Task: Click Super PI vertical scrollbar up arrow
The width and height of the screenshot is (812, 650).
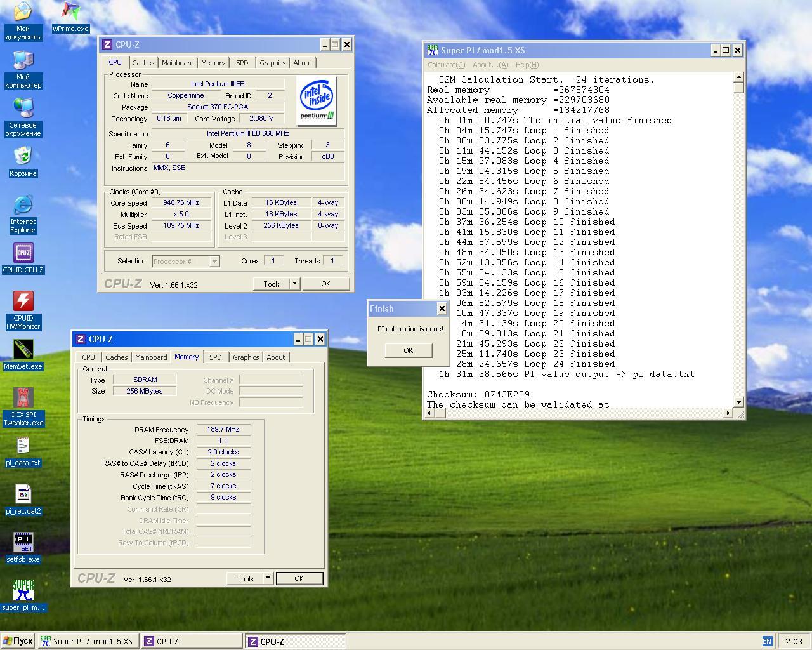Action: (x=738, y=77)
